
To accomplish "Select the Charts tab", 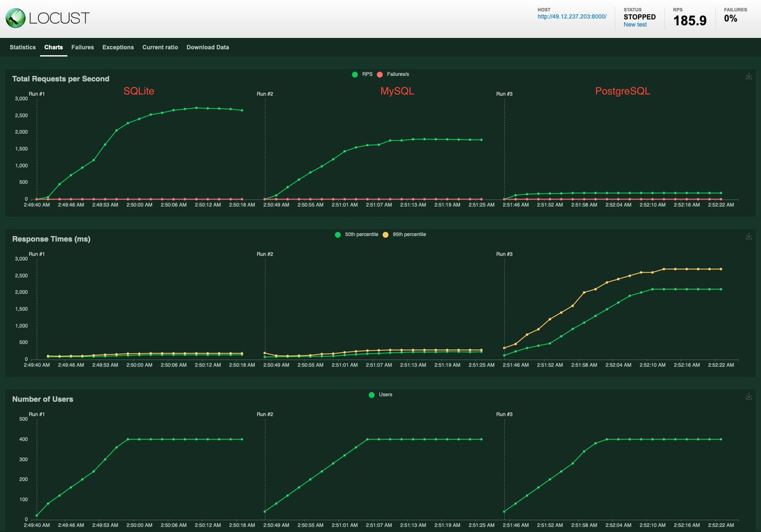I will click(x=53, y=47).
